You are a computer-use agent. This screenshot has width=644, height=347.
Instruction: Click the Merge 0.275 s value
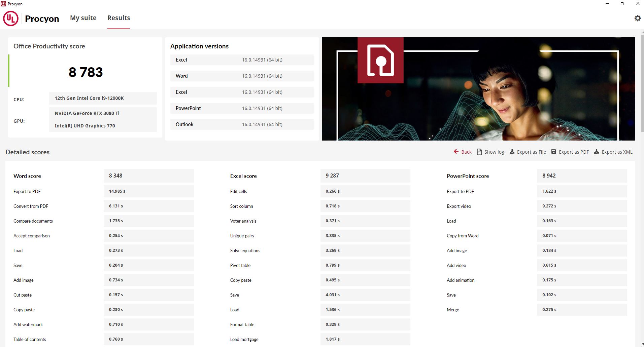point(582,310)
